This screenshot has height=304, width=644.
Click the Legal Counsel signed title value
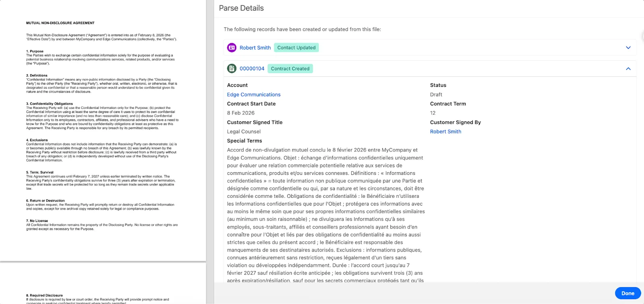pyautogui.click(x=244, y=131)
